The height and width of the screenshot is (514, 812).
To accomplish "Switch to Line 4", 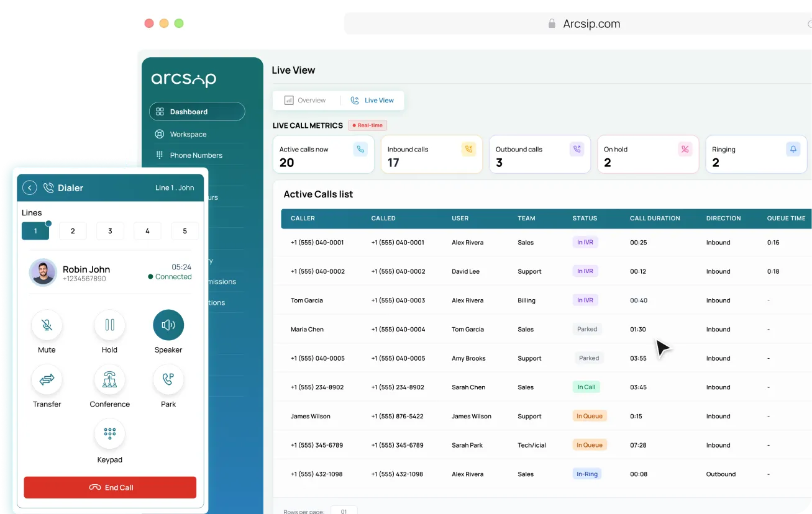I will point(147,231).
